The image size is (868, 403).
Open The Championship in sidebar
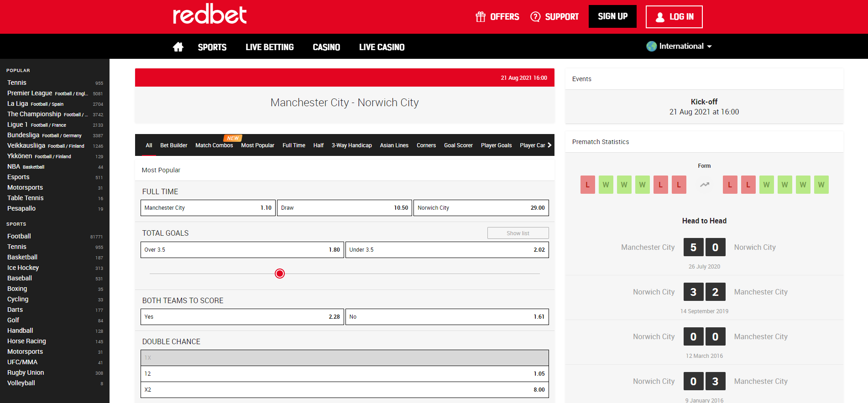pos(55,114)
